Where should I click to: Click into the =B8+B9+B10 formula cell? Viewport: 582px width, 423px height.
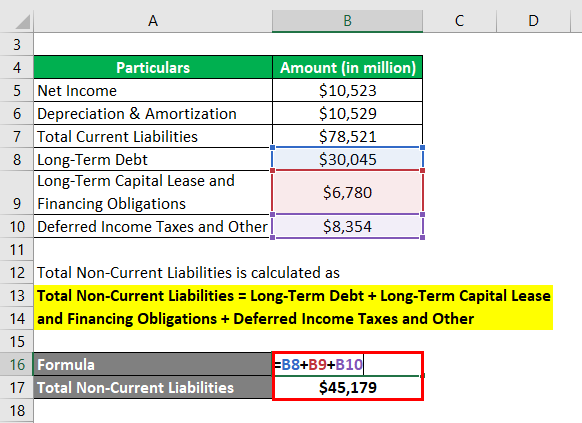pos(347,364)
